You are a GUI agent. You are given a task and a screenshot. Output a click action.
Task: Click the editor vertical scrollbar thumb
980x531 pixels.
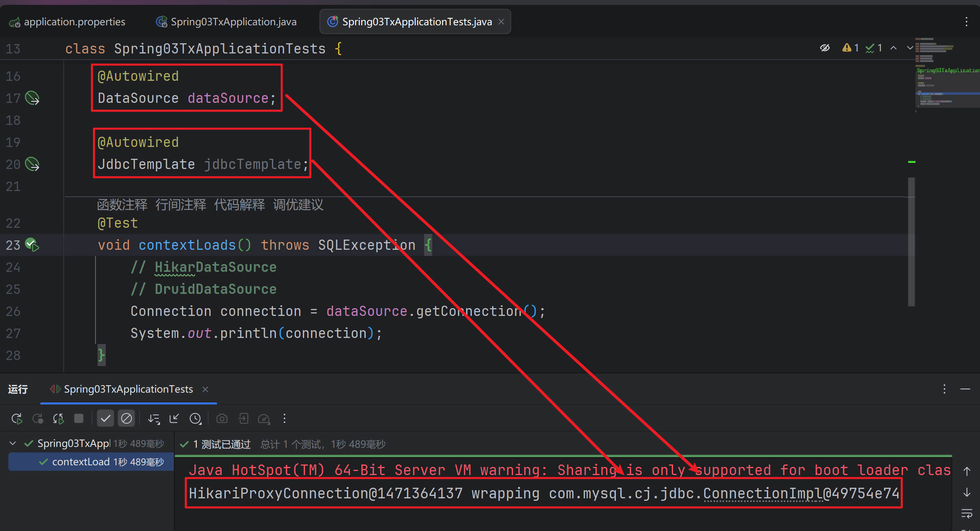pos(911,241)
